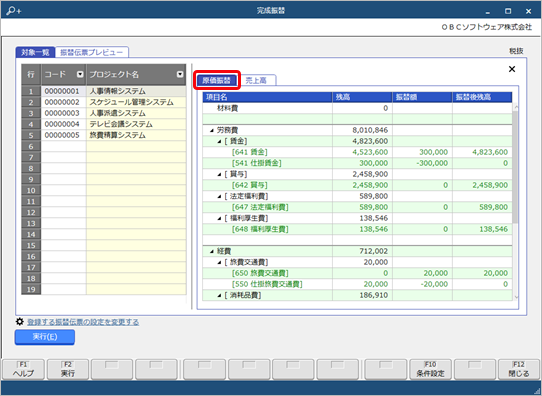Collapse the [賞与] group
Screen dimensions: 542x396
tap(219, 175)
